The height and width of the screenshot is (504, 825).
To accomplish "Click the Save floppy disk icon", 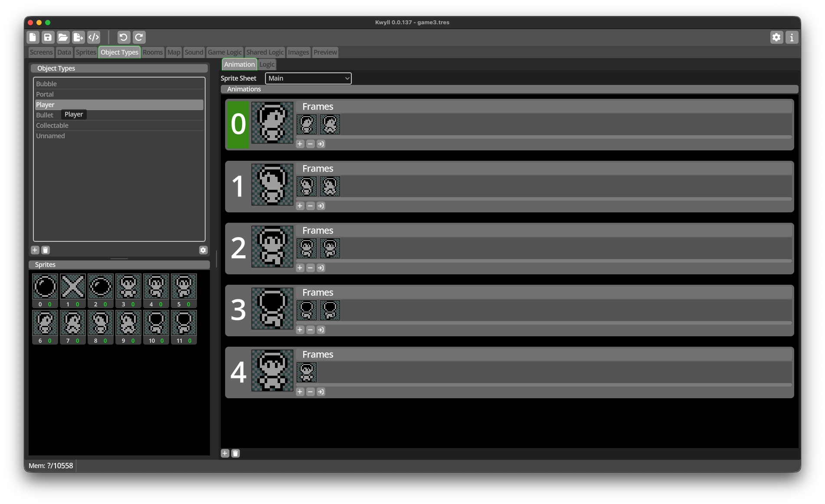I will coord(48,37).
